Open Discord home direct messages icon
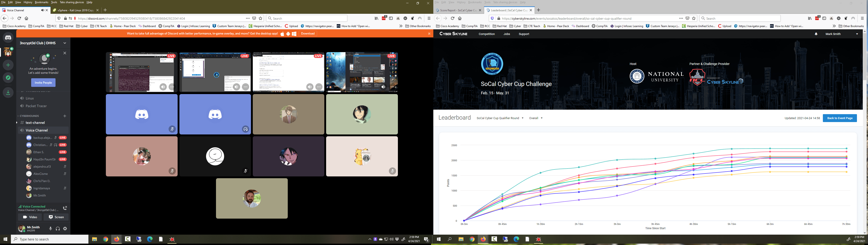 pos(8,37)
